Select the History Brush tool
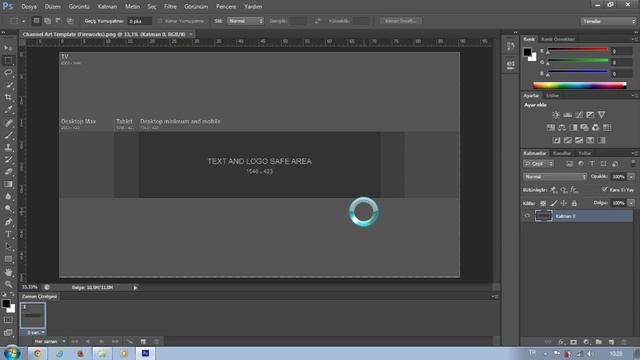Screen dimensions: 640x360 (8, 160)
